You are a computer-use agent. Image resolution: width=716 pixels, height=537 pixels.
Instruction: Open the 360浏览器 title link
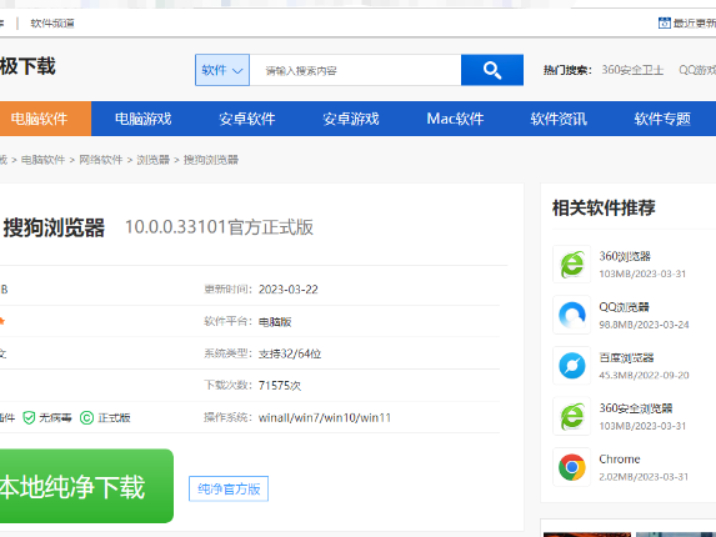click(625, 256)
